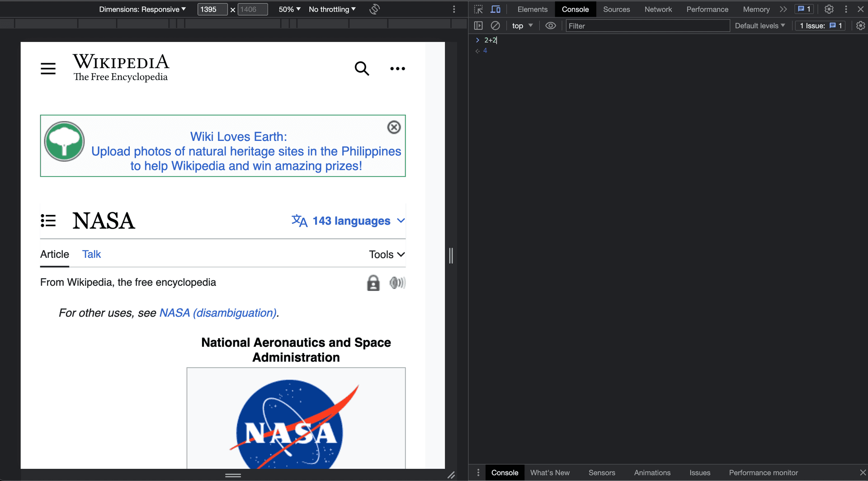
Task: Clear the console messages
Action: click(x=495, y=26)
